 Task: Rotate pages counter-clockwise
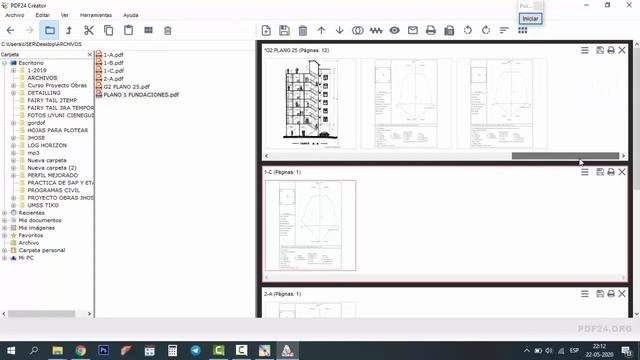[468, 30]
